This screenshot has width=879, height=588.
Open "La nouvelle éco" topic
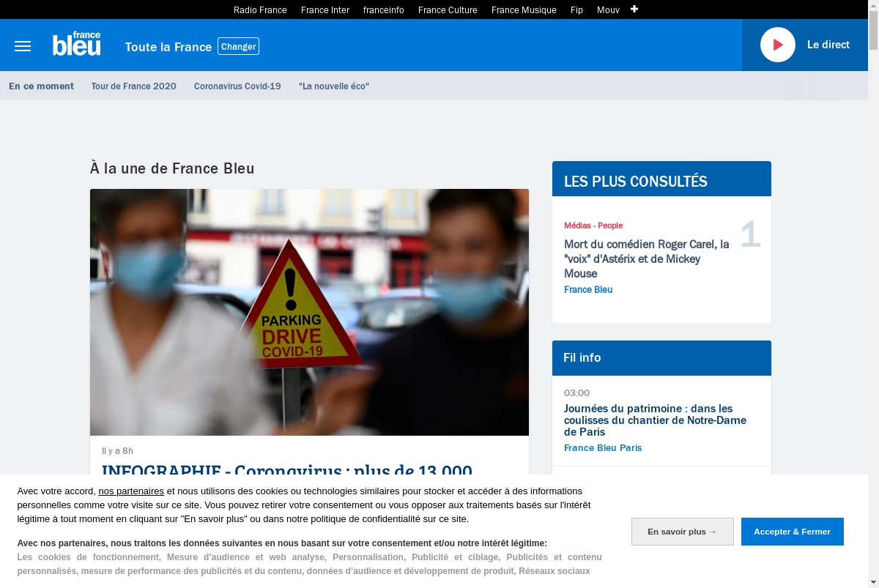[x=334, y=86]
